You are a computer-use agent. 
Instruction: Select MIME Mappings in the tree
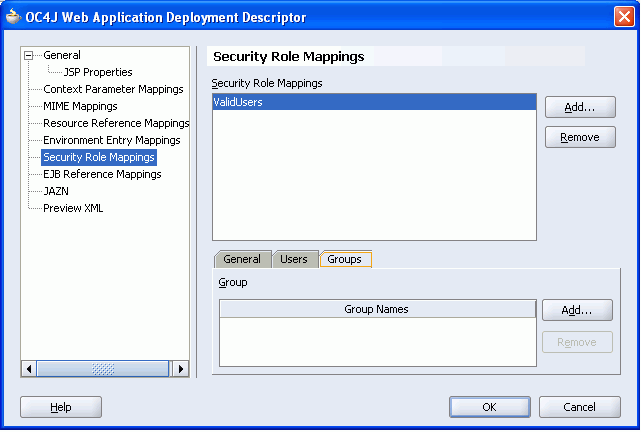click(x=80, y=106)
